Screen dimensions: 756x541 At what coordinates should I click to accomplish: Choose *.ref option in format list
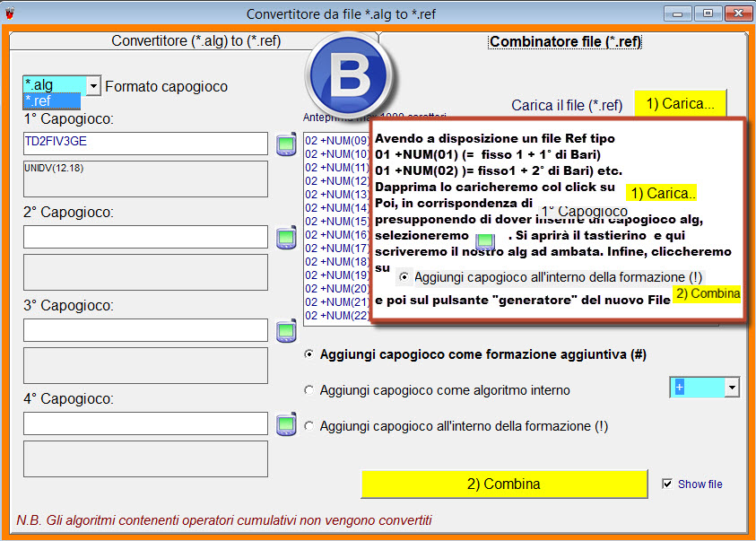click(x=52, y=100)
